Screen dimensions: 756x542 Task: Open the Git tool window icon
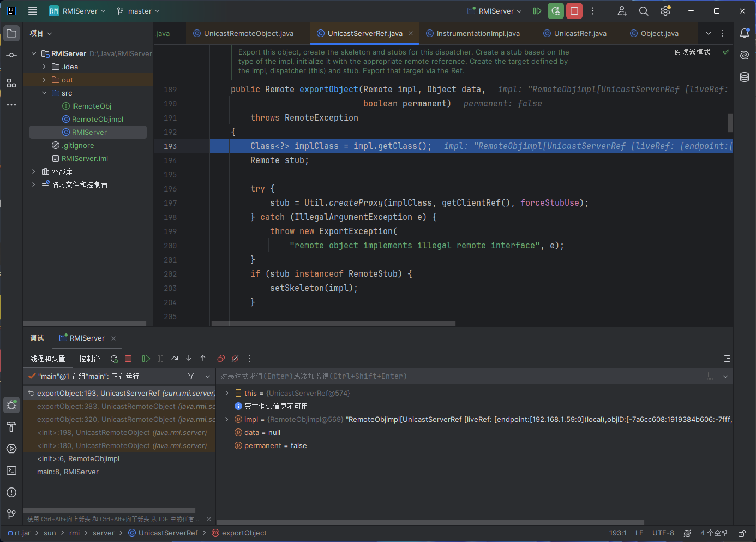click(11, 514)
